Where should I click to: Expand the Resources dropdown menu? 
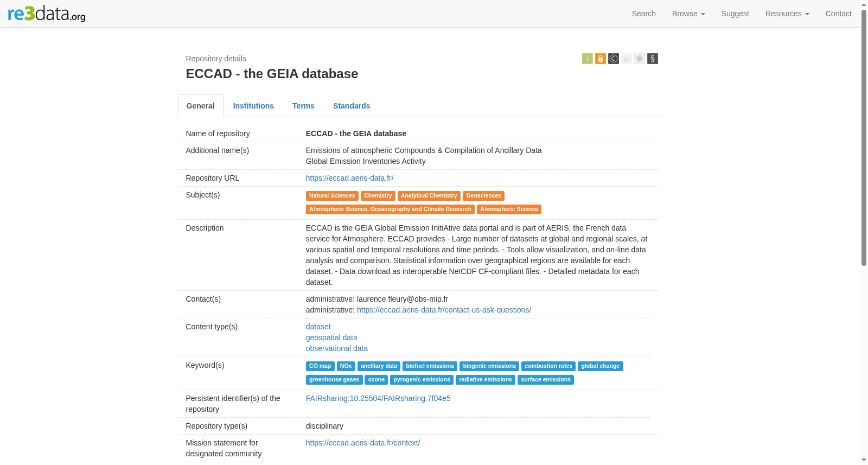(787, 14)
